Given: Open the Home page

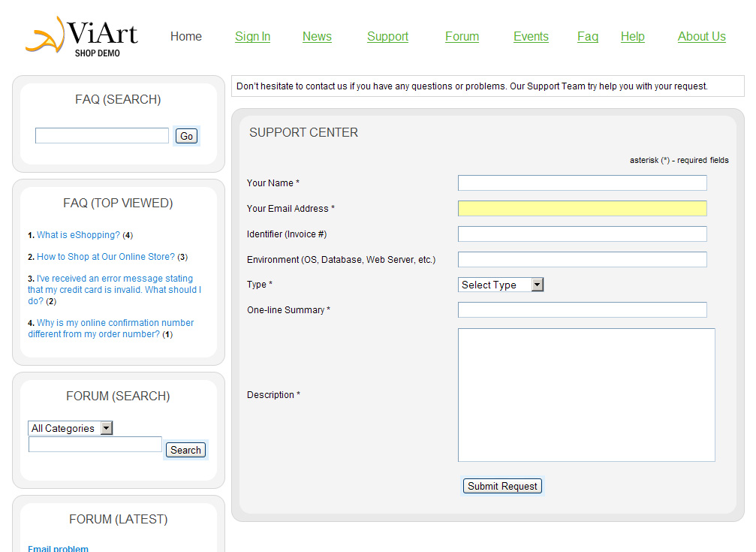Looking at the screenshot, I should pos(186,37).
